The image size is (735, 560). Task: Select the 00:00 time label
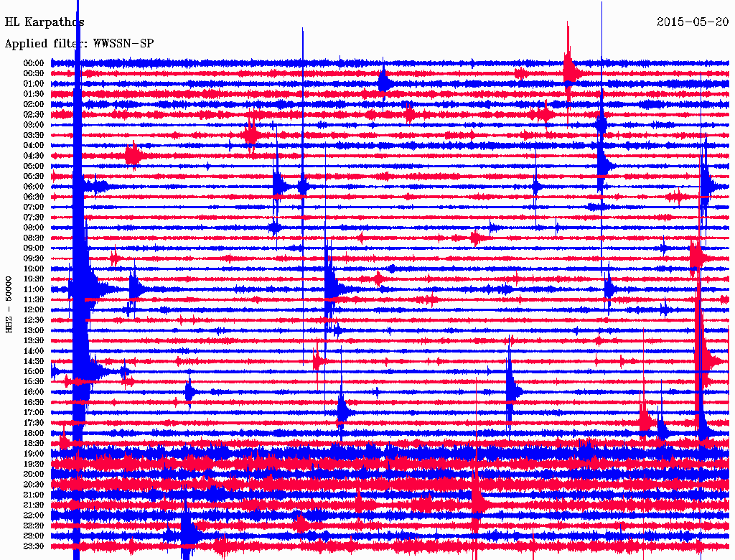click(34, 63)
